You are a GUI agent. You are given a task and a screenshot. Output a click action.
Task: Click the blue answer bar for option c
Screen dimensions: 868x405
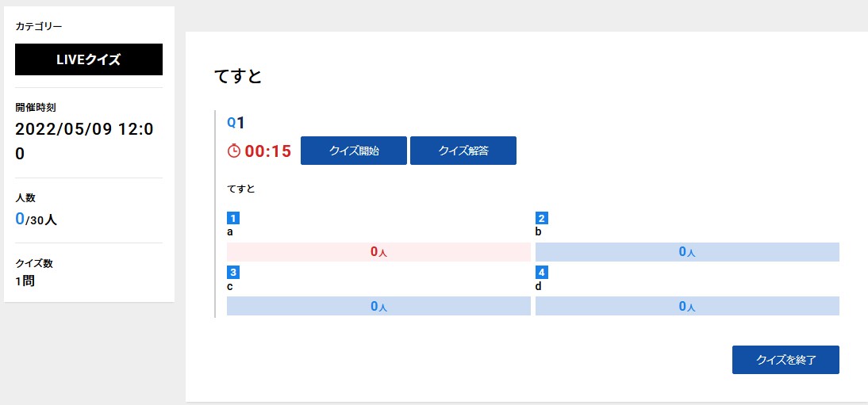[378, 306]
